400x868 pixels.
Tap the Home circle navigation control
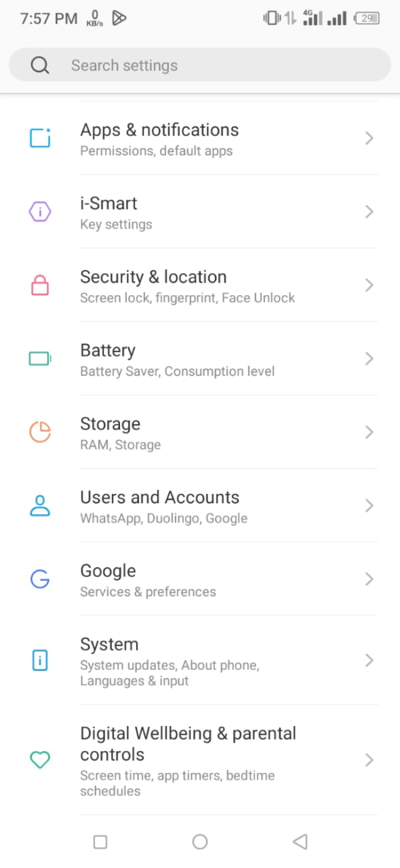click(200, 842)
